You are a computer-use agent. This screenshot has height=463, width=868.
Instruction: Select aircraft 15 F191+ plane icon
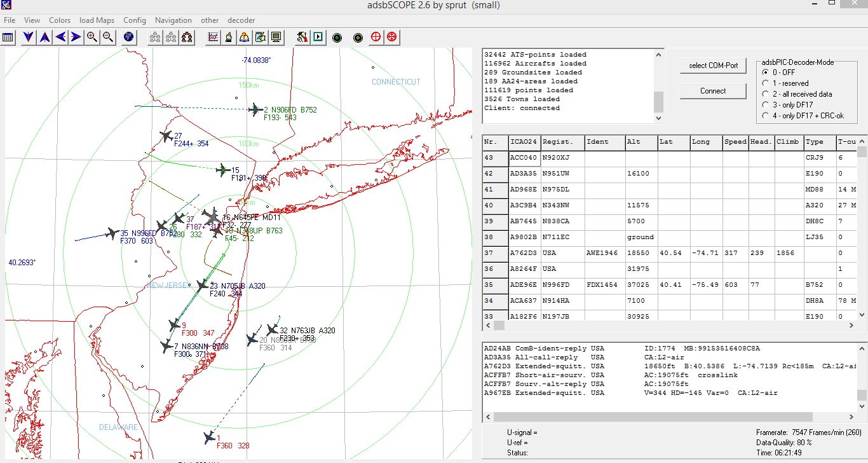click(x=223, y=170)
